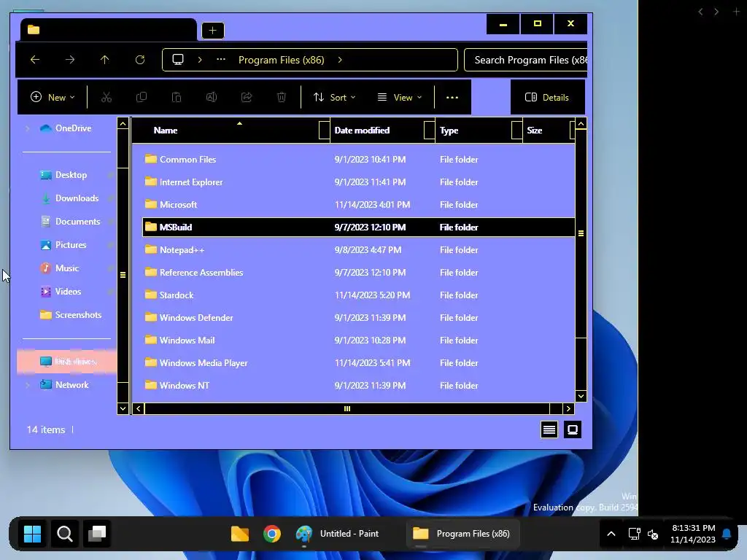This screenshot has width=747, height=560.
Task: Go back with the left arrow
Action: tap(35, 60)
